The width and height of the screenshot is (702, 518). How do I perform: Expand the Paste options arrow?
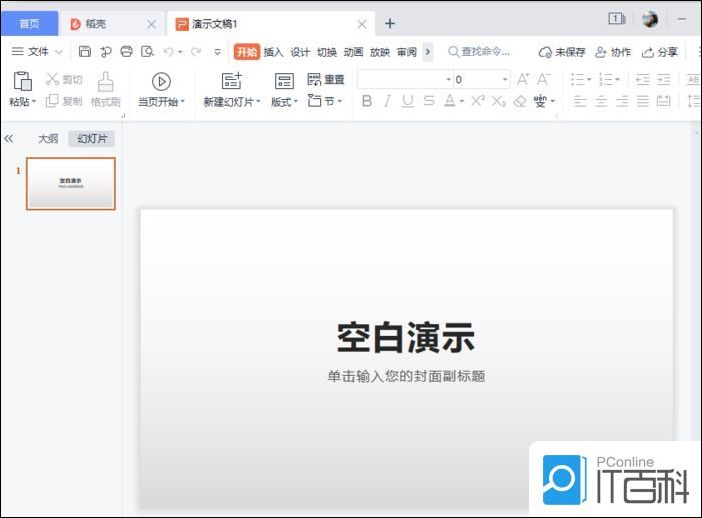click(34, 102)
